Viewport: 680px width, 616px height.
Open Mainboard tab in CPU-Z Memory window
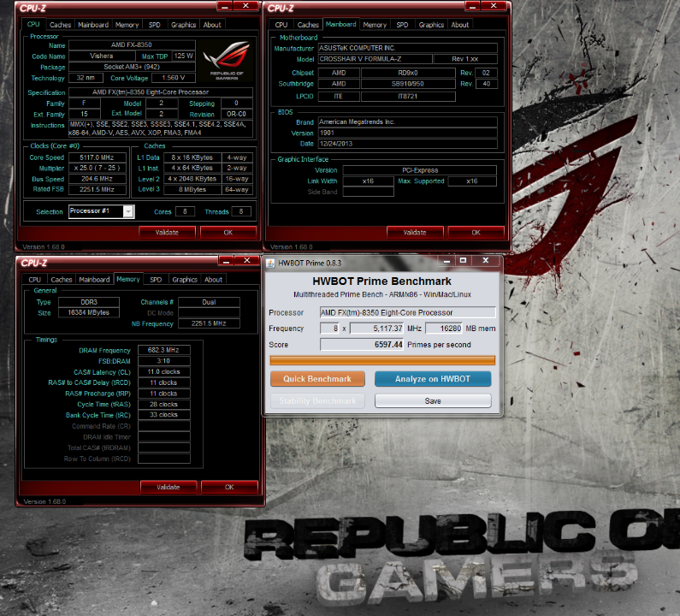tap(95, 280)
